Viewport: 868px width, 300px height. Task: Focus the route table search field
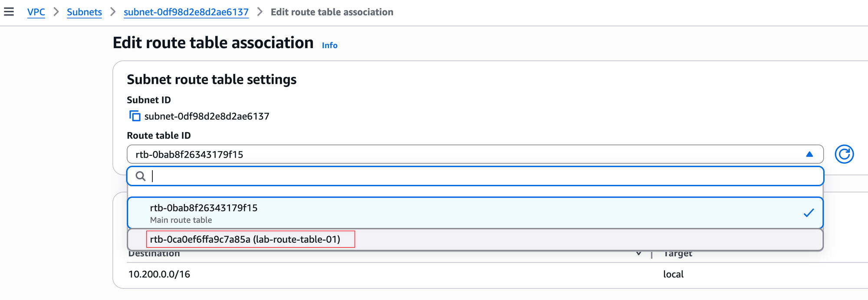(477, 176)
